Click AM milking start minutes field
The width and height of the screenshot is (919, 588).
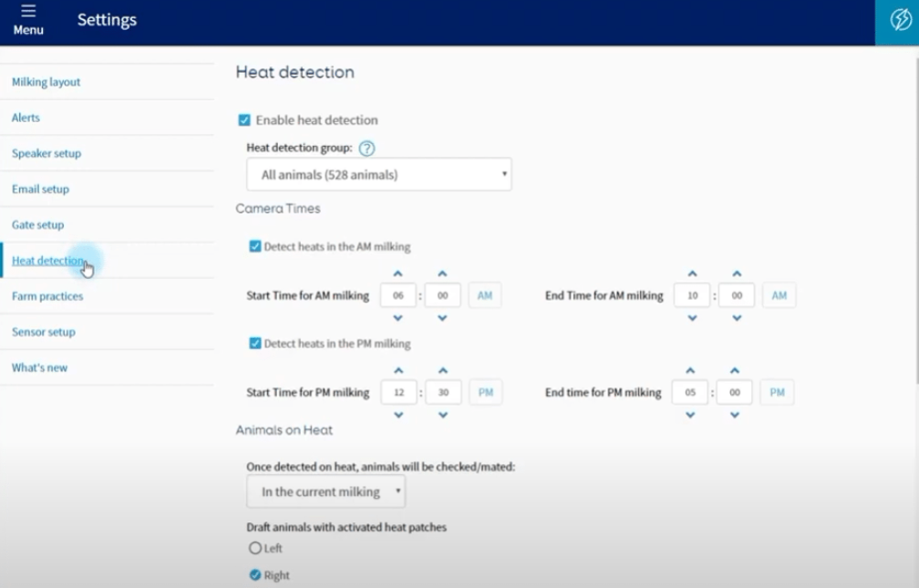442,295
